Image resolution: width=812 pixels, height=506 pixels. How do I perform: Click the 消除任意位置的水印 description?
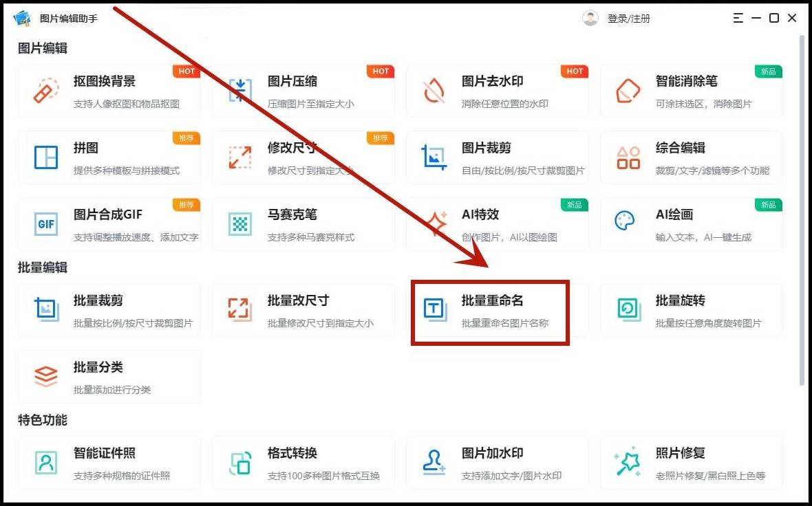(x=505, y=104)
